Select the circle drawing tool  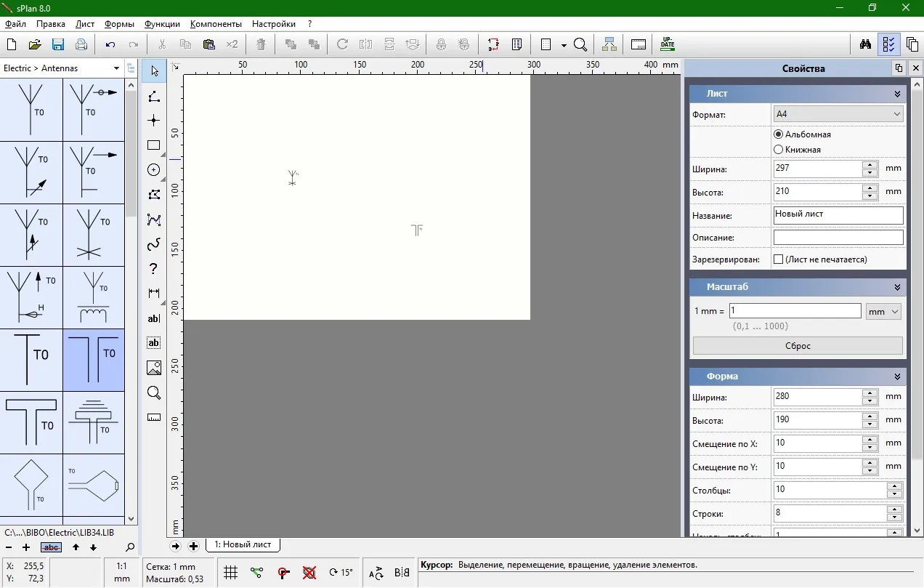pos(153,170)
